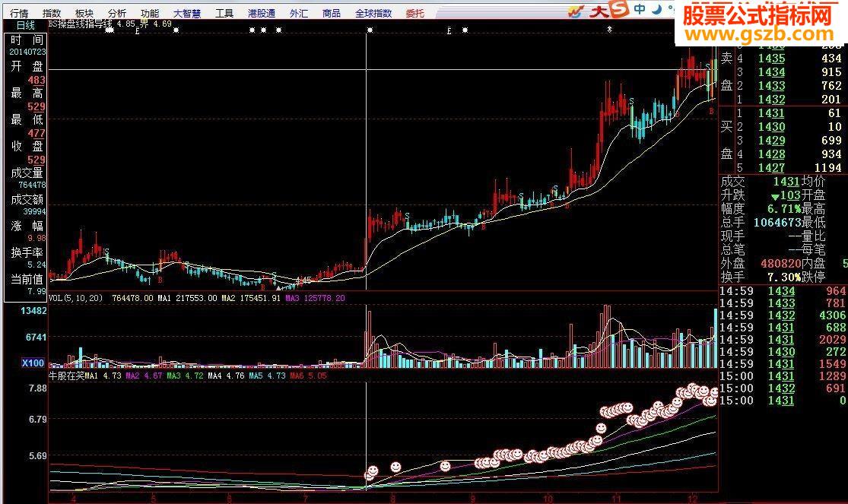The width and height of the screenshot is (848, 504).
Task: Click buy level 5 price 1427
Action: 771,168
